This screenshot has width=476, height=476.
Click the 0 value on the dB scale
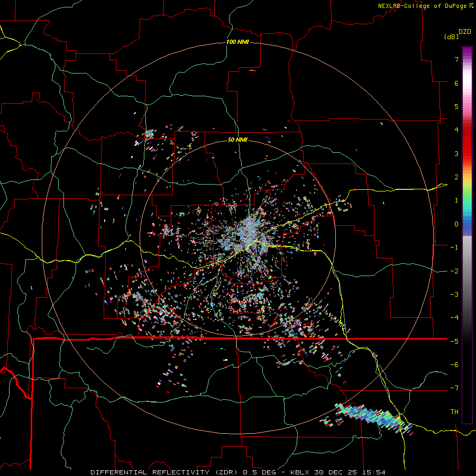456,224
